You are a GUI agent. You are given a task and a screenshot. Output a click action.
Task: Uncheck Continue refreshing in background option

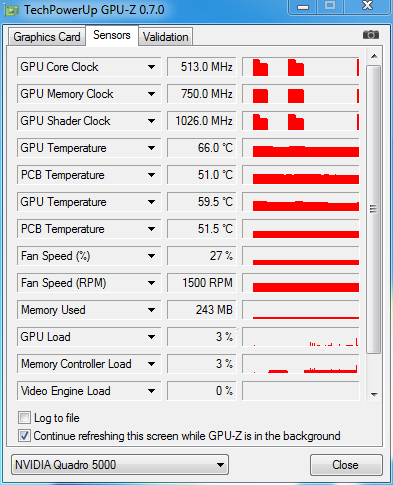click(24, 435)
